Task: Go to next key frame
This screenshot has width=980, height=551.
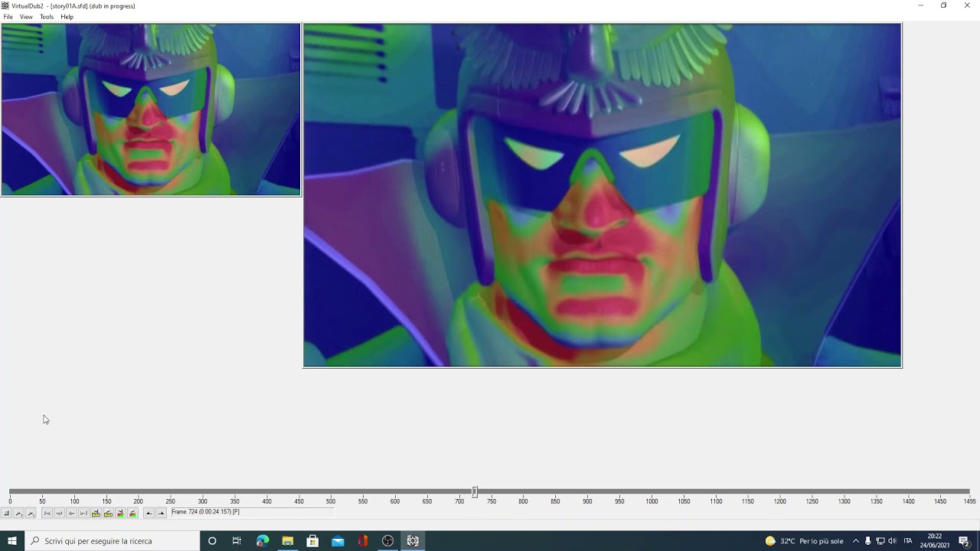Action: click(x=108, y=513)
